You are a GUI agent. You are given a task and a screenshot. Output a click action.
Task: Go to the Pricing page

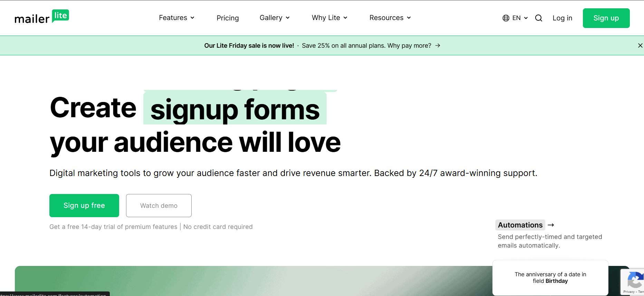click(x=228, y=18)
